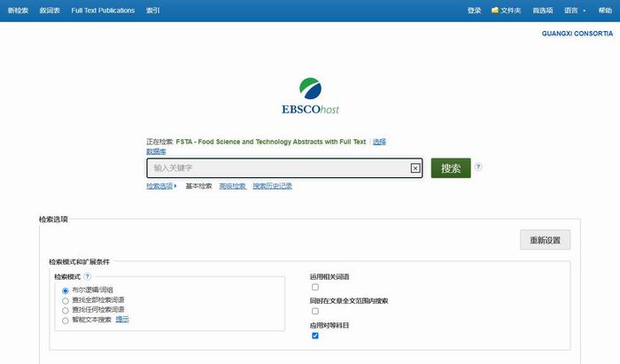This screenshot has height=364, width=620.
Task: Click help icon next to 检索模式
Action: 88,276
